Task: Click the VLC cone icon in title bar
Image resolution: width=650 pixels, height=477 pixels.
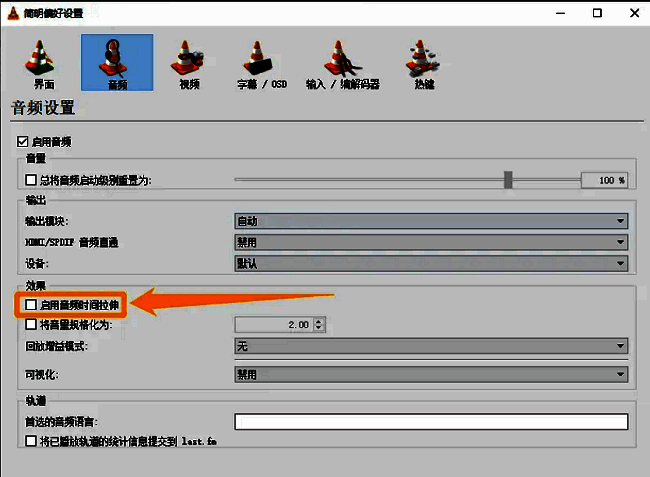Action: 14,13
